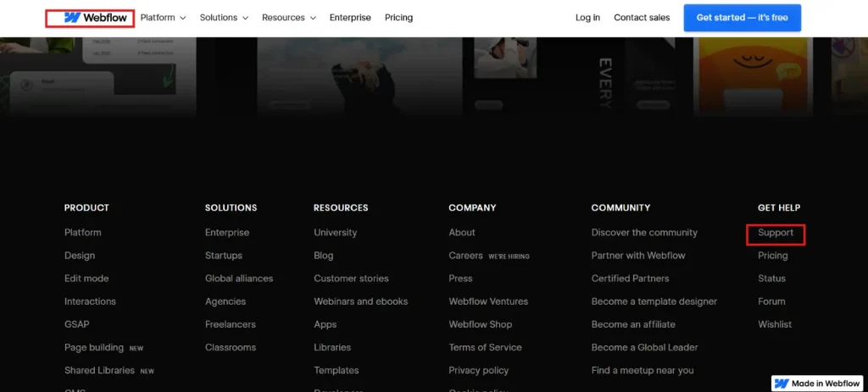Open Webflow Ventures footer link
Viewport: 868px width, 392px height.
(488, 301)
